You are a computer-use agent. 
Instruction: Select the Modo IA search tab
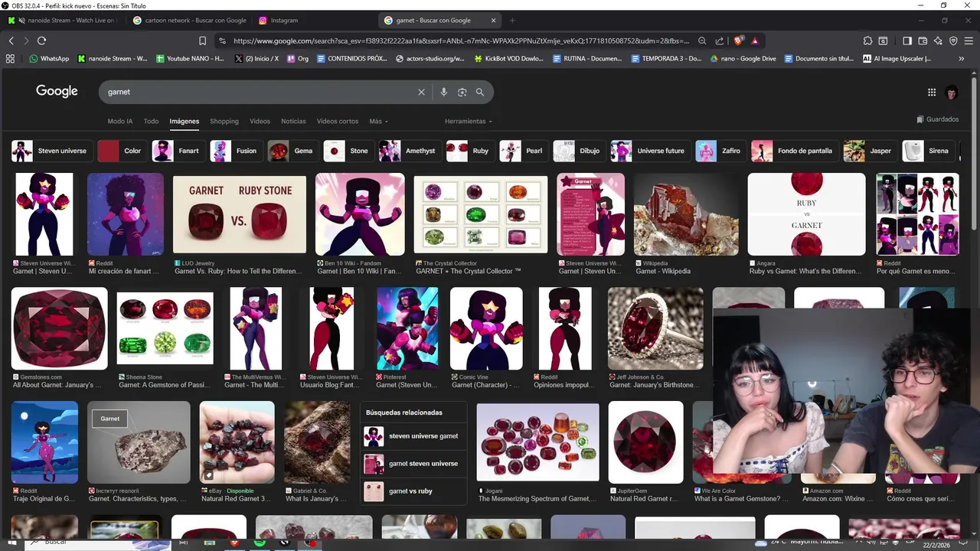(x=120, y=121)
